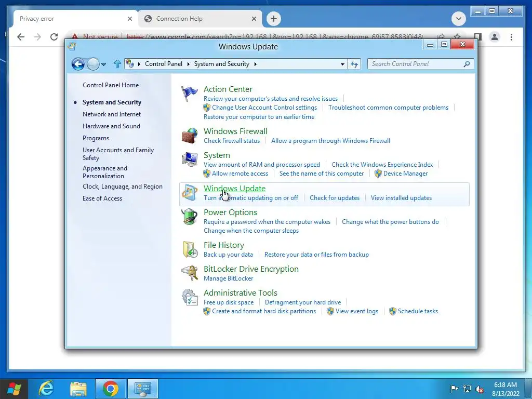Open the Chrome profile avatar
The height and width of the screenshot is (399, 532).
(x=495, y=37)
